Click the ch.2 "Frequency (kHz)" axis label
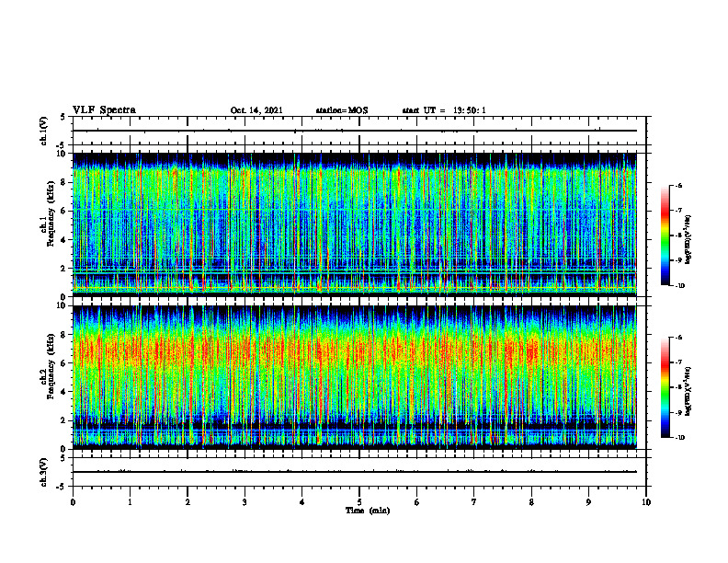 point(52,366)
